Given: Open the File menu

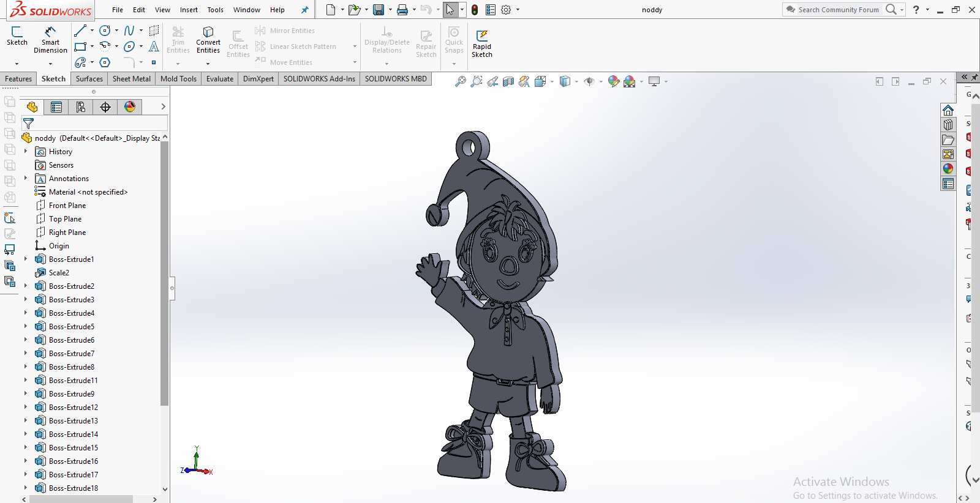Looking at the screenshot, I should click(x=118, y=10).
